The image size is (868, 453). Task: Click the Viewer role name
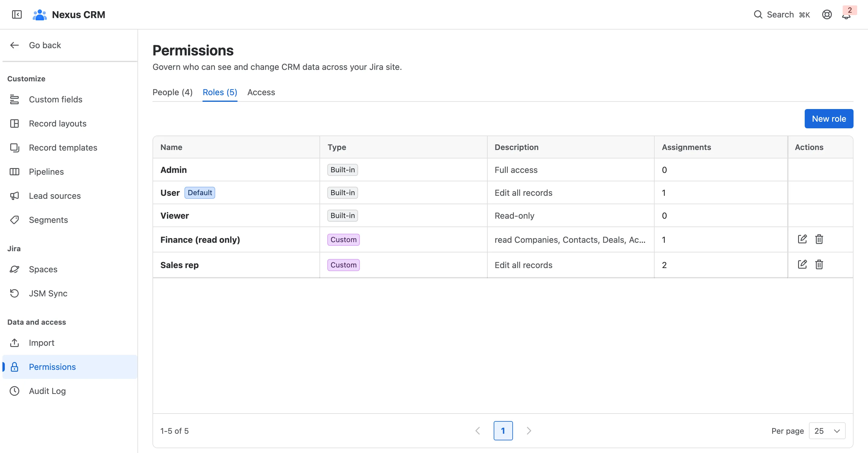coord(175,216)
